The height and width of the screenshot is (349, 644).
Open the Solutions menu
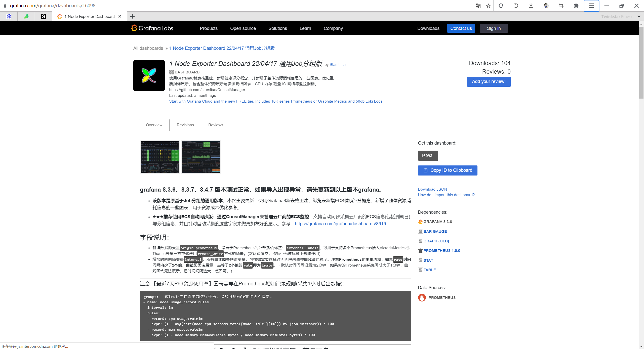click(278, 28)
